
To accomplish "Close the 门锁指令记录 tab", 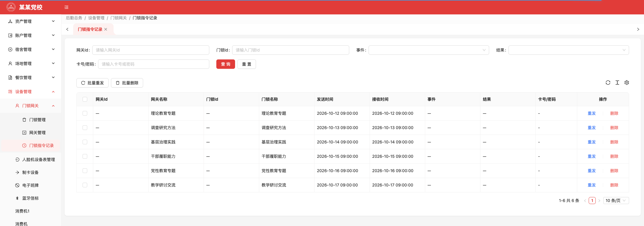I will pyautogui.click(x=106, y=29).
